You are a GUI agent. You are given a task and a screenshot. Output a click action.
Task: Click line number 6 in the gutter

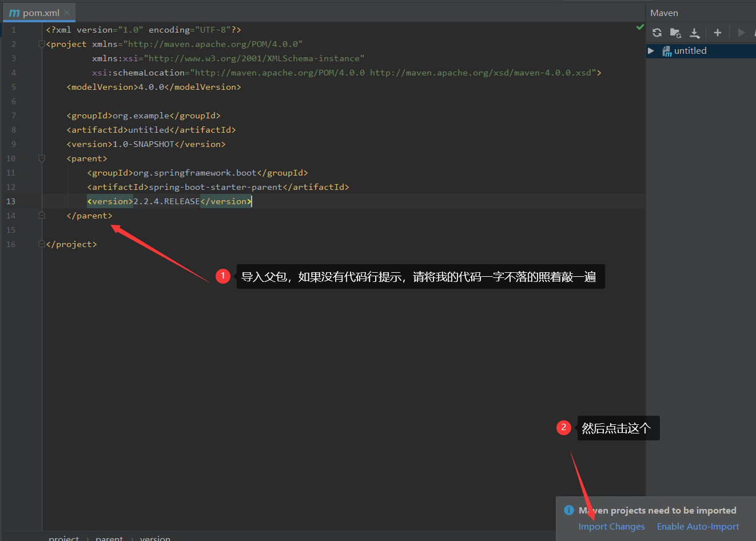click(13, 101)
